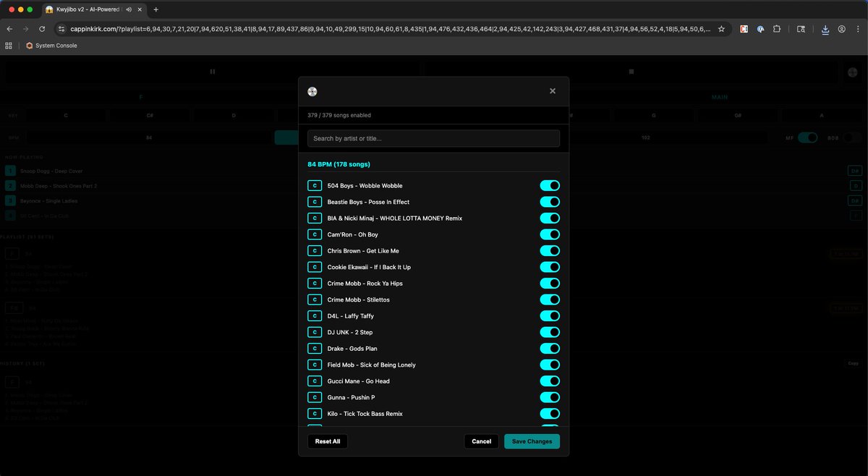The height and width of the screenshot is (476, 868).
Task: Mute the tab using its speaker icon
Action: click(129, 9)
